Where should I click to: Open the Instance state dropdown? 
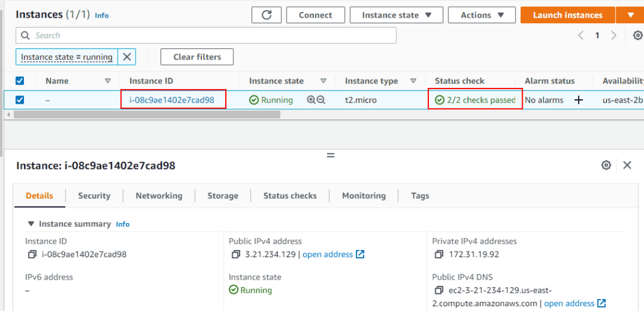pos(396,15)
